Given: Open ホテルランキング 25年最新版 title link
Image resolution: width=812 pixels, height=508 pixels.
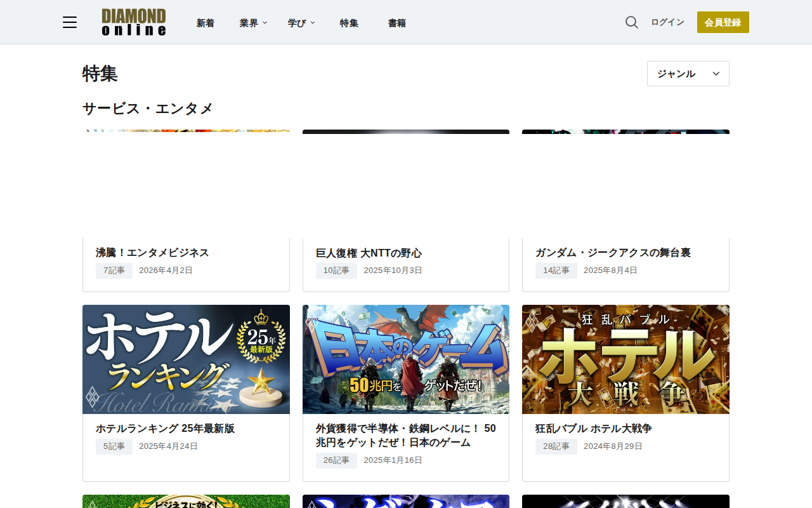Looking at the screenshot, I should point(165,429).
